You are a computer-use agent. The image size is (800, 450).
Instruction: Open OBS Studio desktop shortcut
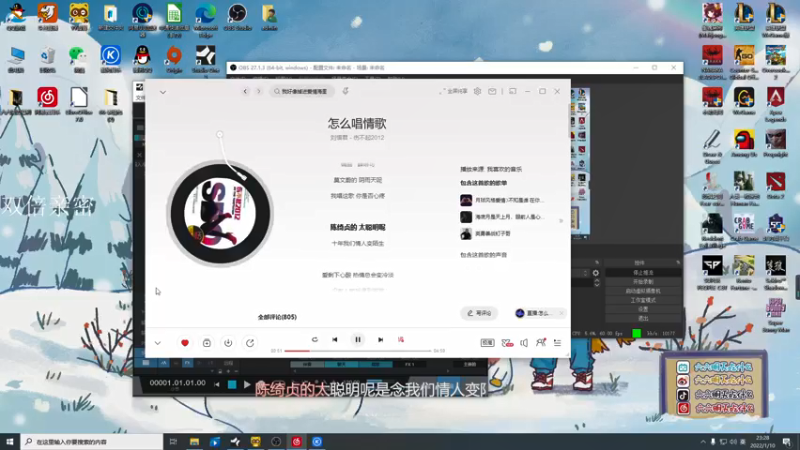point(237,16)
